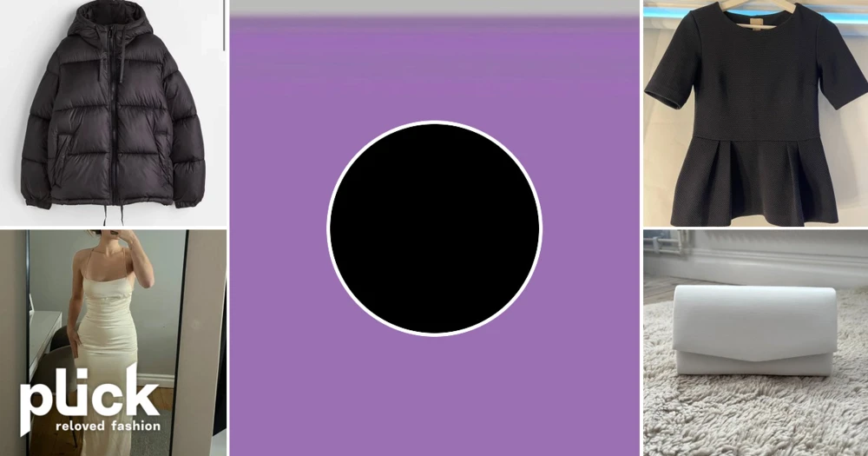Image resolution: width=868 pixels, height=456 pixels.
Task: Open the black puffer jacket listing photo
Action: coord(113,113)
